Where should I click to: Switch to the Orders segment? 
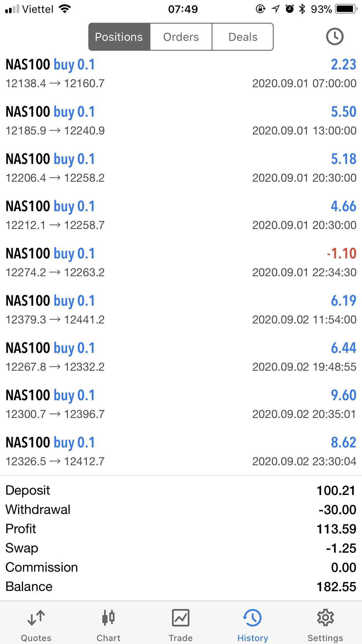pyautogui.click(x=181, y=37)
